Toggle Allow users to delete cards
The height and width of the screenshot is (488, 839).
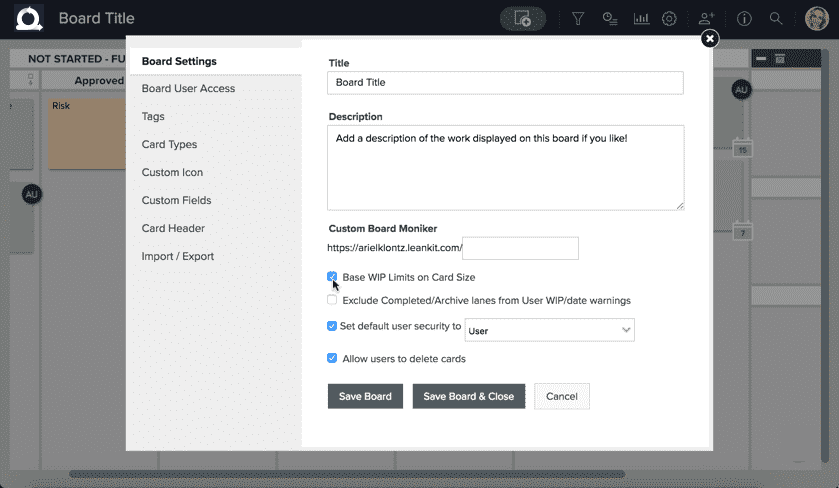332,358
